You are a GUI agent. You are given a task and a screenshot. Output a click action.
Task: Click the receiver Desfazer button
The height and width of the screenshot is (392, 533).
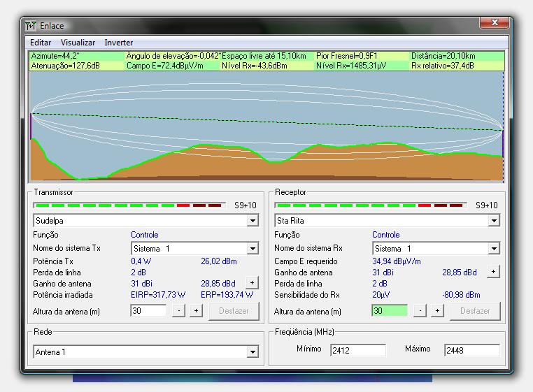coord(475,311)
